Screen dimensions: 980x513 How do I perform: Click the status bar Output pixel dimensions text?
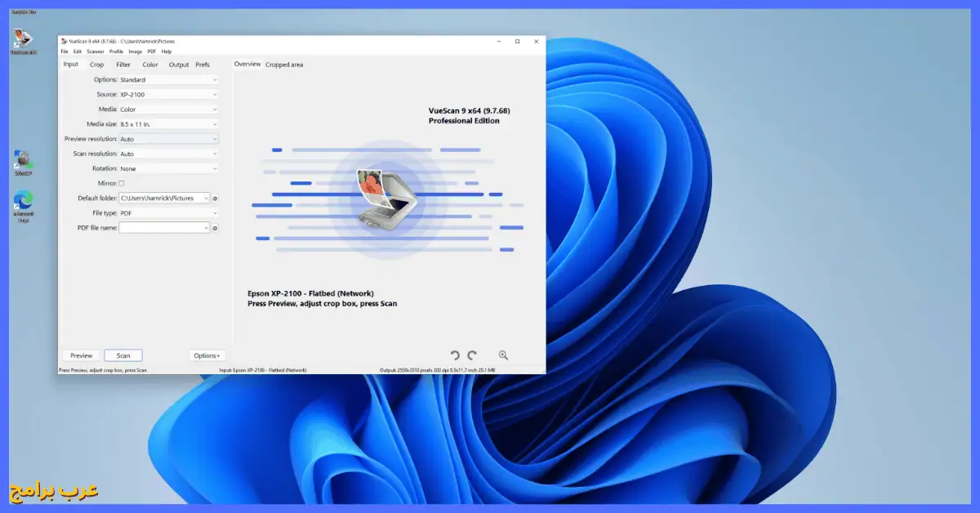[437, 370]
